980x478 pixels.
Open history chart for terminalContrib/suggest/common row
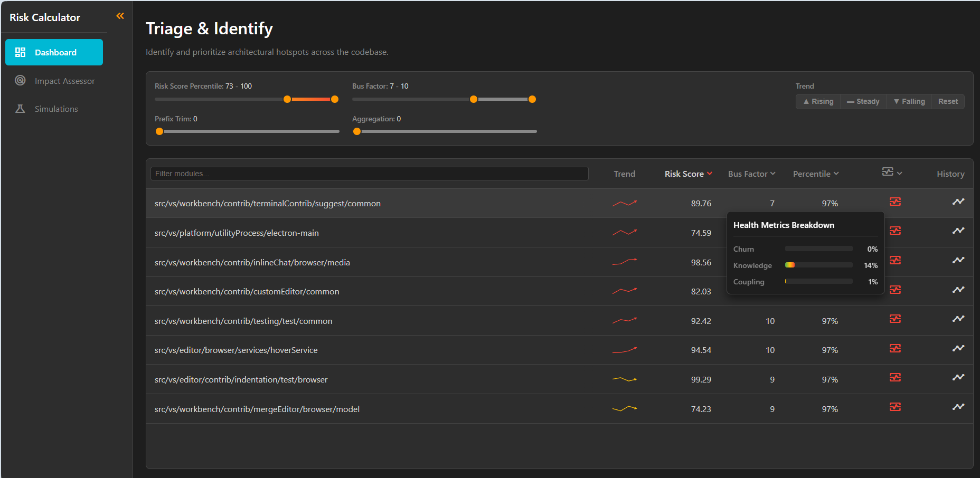point(958,202)
